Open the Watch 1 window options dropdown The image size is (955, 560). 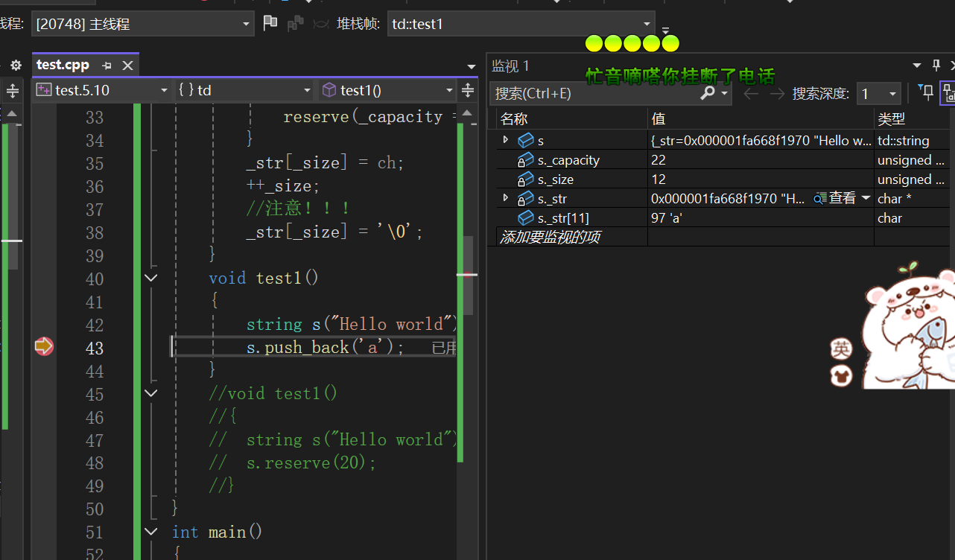click(916, 66)
